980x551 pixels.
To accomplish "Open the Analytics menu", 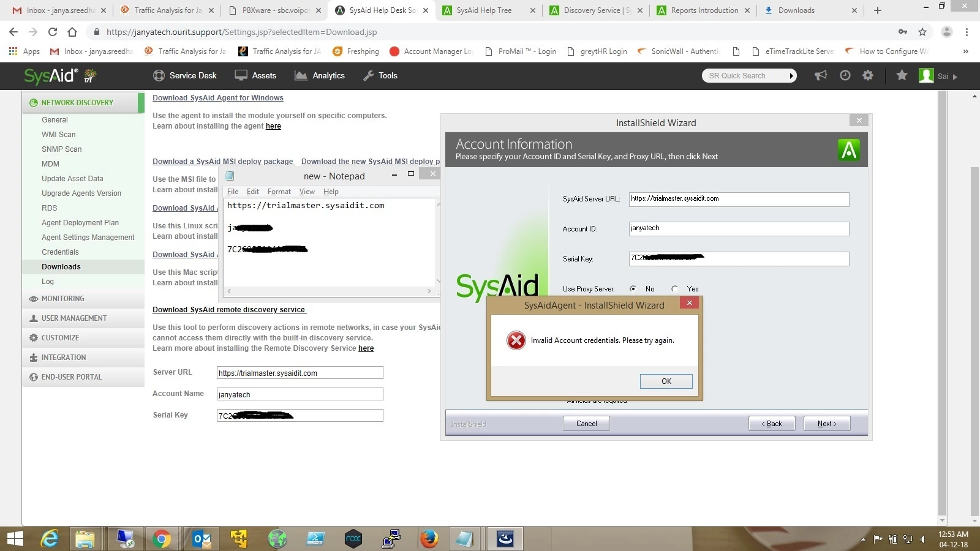I will (319, 75).
